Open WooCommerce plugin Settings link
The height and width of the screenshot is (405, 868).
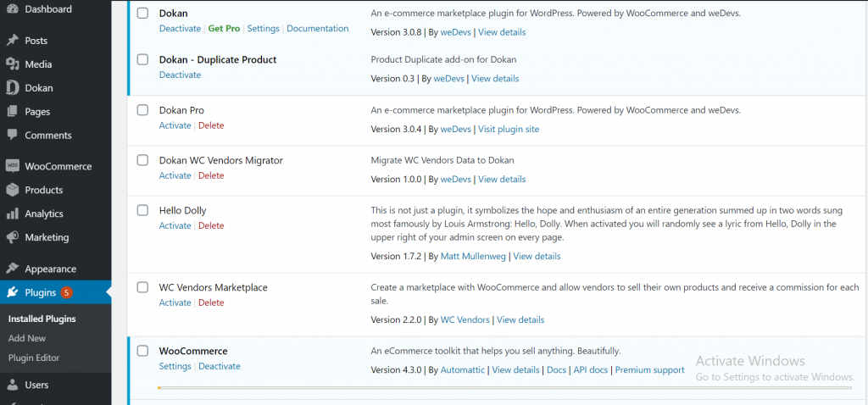(175, 366)
